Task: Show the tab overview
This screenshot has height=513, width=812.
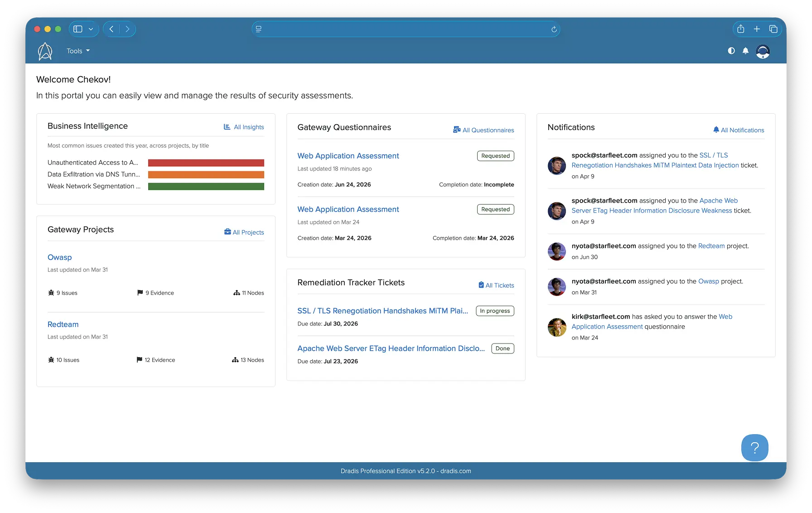Action: [x=773, y=29]
